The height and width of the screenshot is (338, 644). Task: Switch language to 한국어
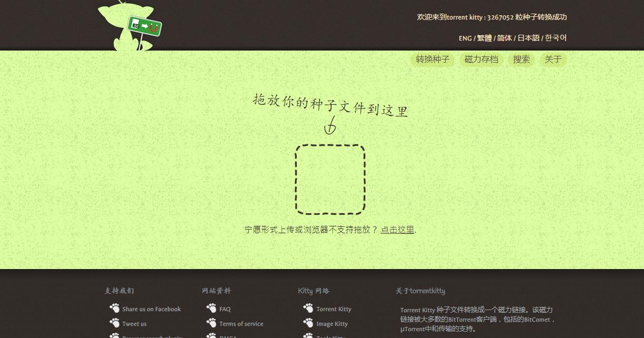tap(555, 38)
